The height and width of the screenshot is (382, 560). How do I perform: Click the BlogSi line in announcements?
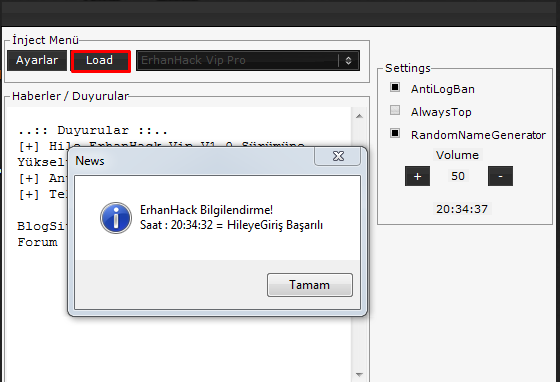[42, 226]
